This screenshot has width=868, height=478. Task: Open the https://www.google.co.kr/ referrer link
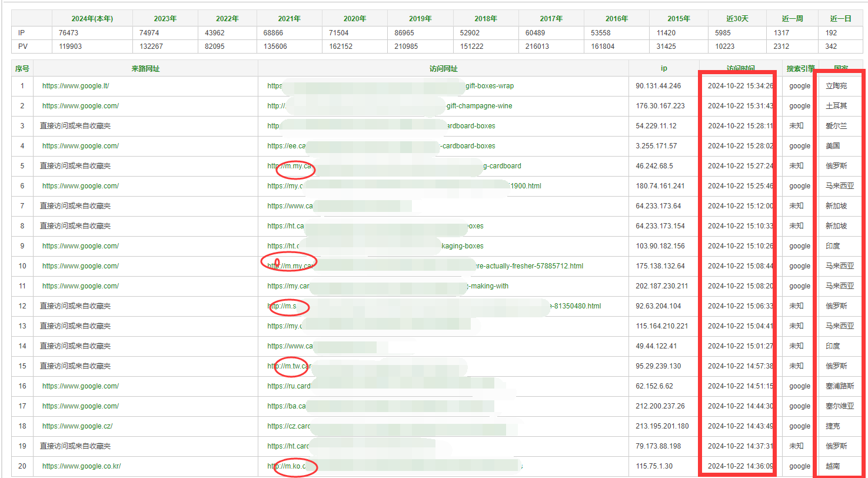point(81,466)
